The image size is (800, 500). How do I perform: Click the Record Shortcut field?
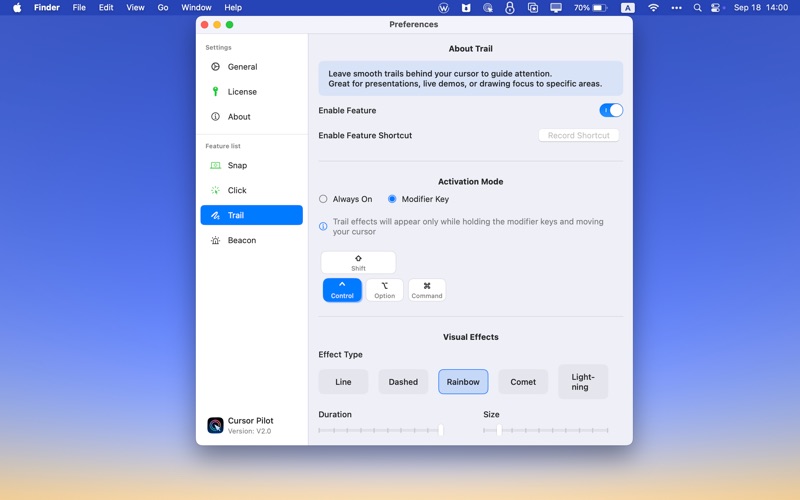[579, 135]
